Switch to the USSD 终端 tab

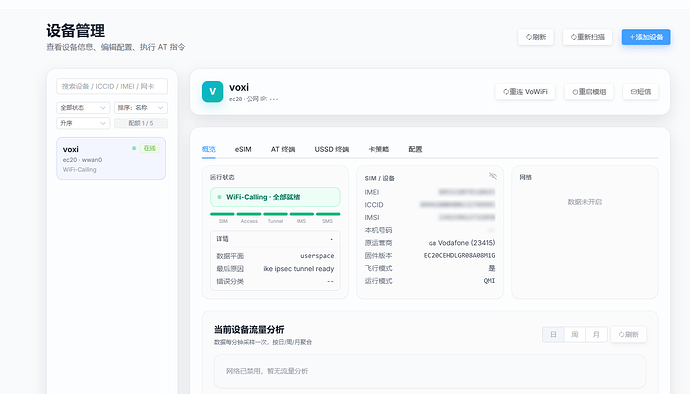pos(332,149)
